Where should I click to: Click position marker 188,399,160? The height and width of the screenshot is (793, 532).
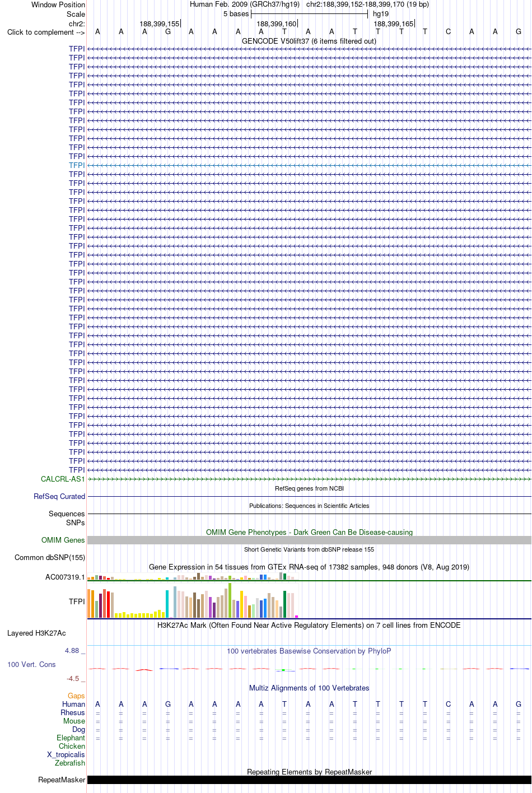(x=277, y=24)
